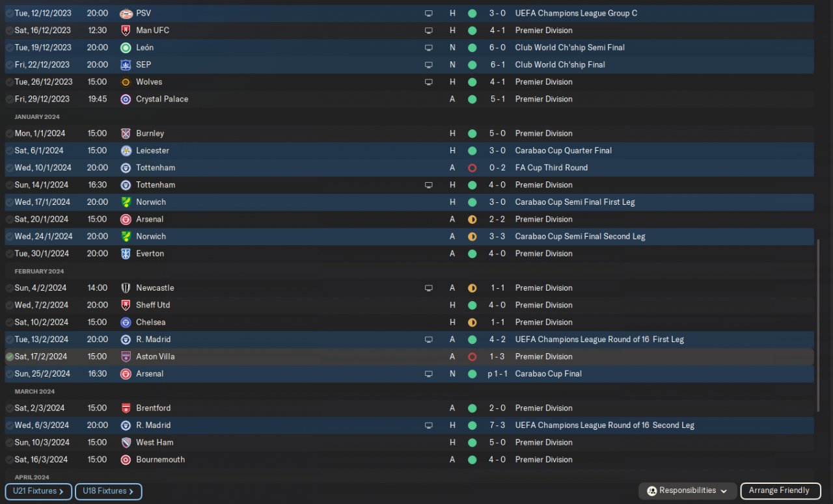This screenshot has width=833, height=504.
Task: Click the 7 - 3 score against R. Madrid
Action: 497,425
